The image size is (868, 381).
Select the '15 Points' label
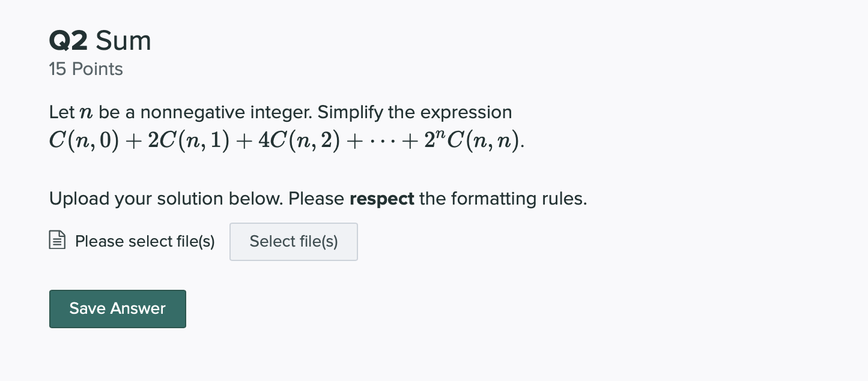[86, 69]
